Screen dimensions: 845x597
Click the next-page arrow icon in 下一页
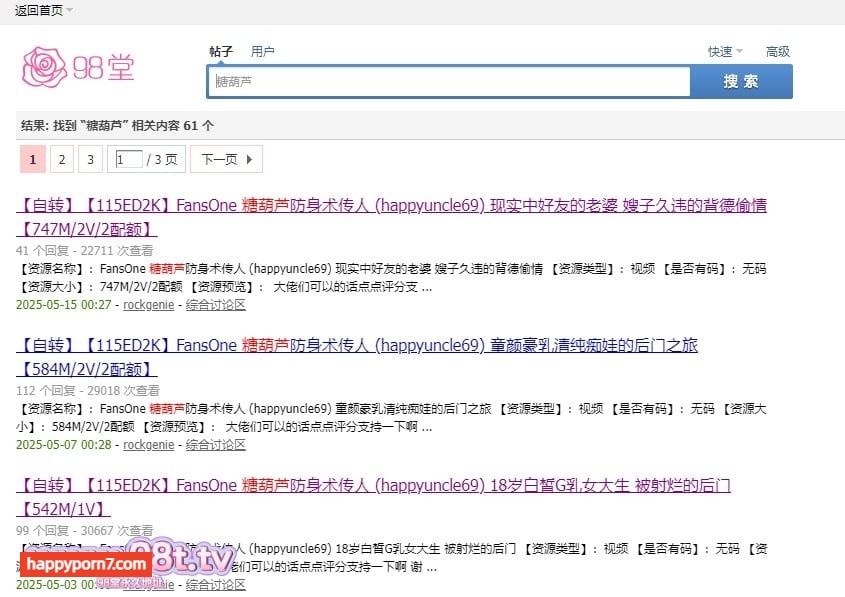(x=249, y=159)
